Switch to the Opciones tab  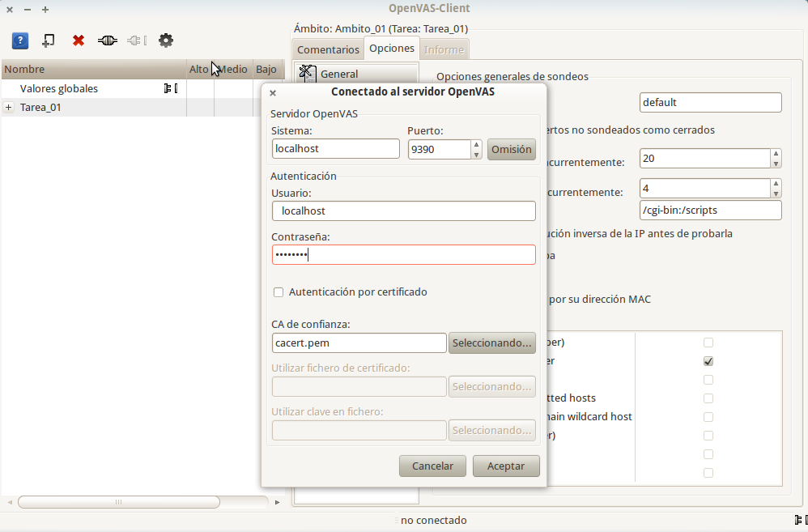[x=392, y=48]
